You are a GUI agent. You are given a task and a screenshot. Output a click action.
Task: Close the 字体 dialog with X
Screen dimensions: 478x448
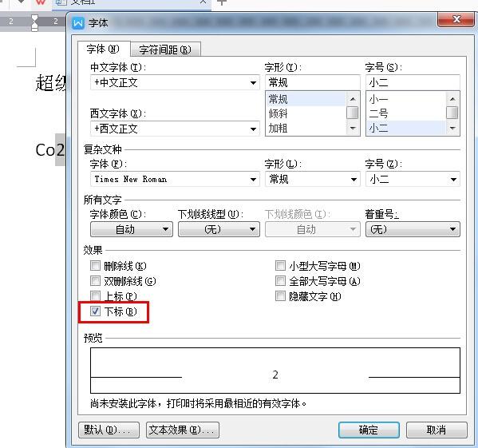coord(456,20)
